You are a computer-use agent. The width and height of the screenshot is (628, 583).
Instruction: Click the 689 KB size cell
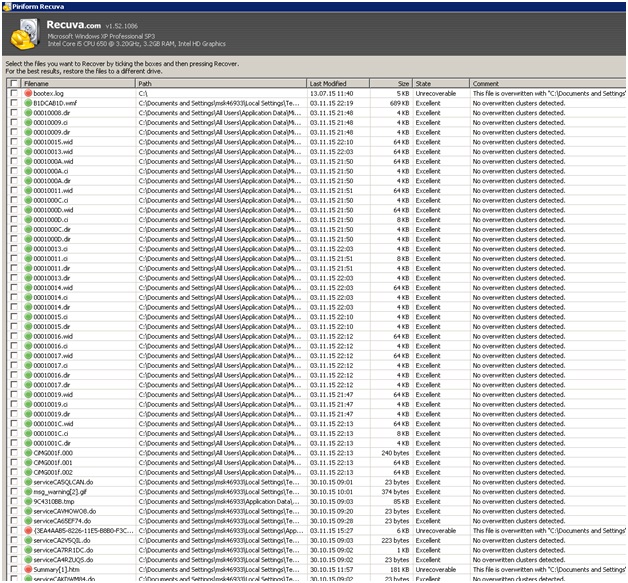point(399,103)
